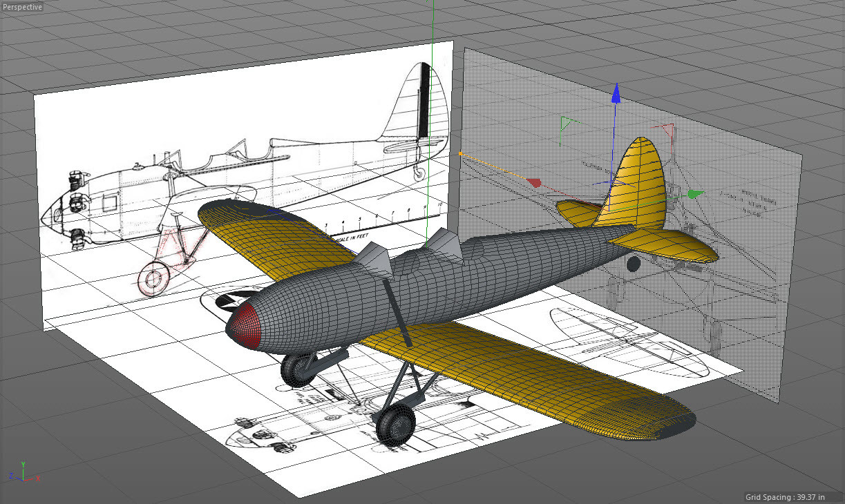845x504 pixels.
Task: Select the small tail wheel under the rear fuselage
Action: tap(634, 263)
